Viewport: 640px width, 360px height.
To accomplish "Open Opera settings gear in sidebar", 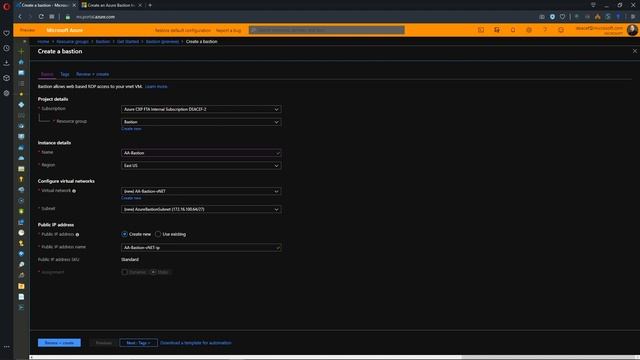I will tap(6, 93).
